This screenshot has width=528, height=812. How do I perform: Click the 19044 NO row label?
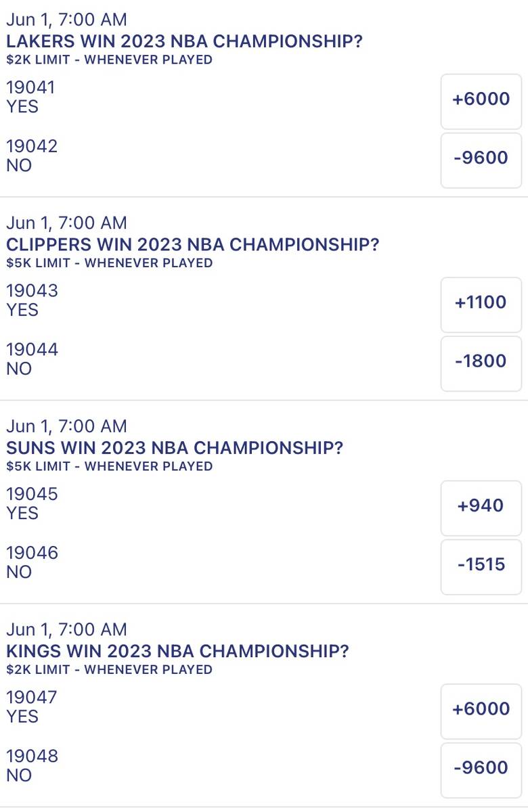pyautogui.click(x=32, y=359)
